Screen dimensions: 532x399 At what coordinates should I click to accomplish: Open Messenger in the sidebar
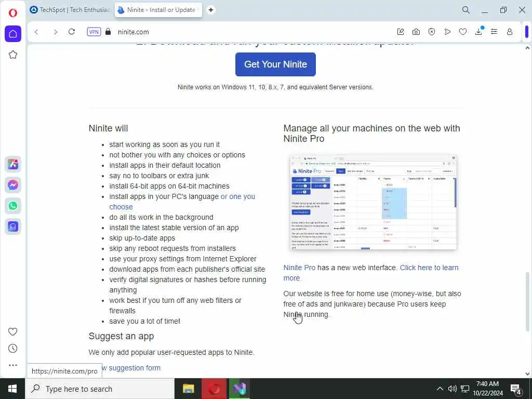point(13,185)
